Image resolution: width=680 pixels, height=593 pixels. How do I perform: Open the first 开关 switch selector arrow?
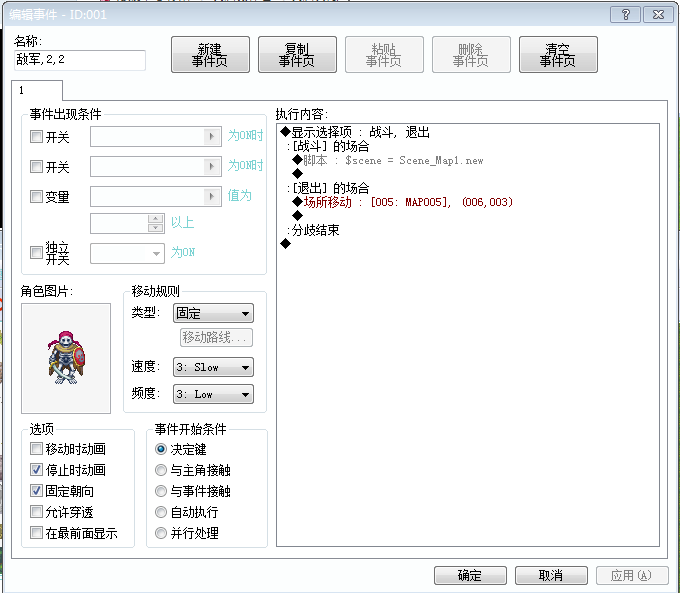212,137
